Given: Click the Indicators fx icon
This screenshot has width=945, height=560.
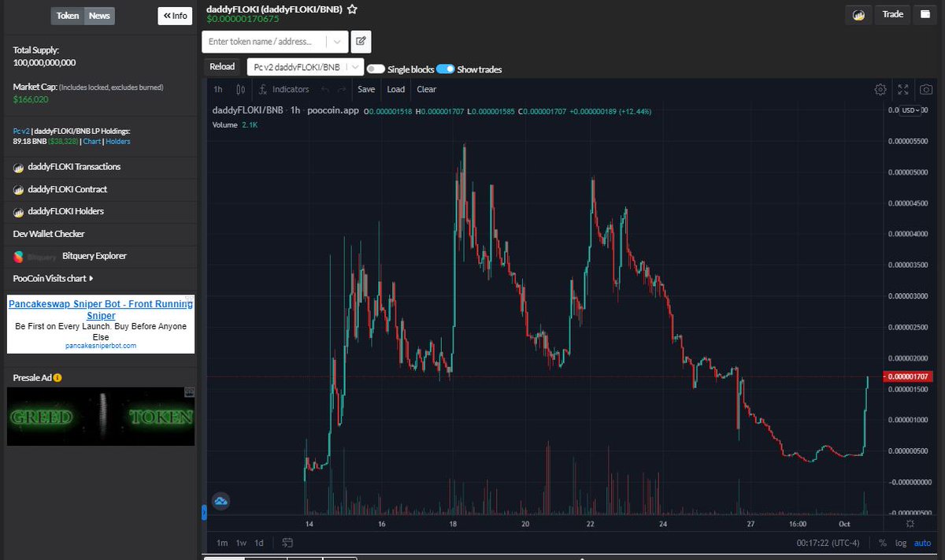Looking at the screenshot, I should [x=264, y=89].
